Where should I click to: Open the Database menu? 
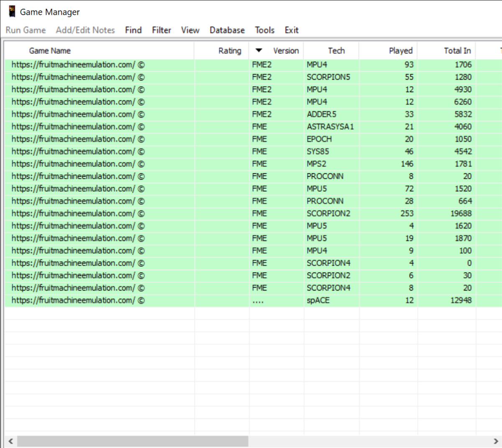point(227,30)
